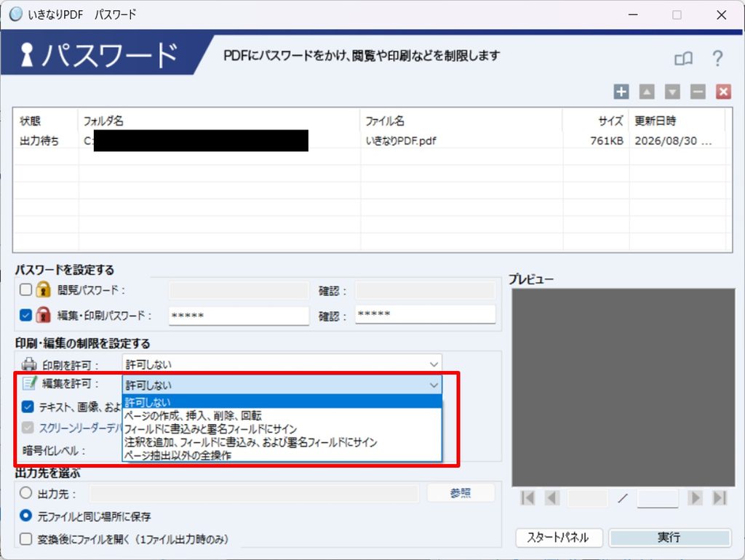Collapse the 編集を許可 dropdown arrow
This screenshot has width=745, height=560.
[434, 385]
